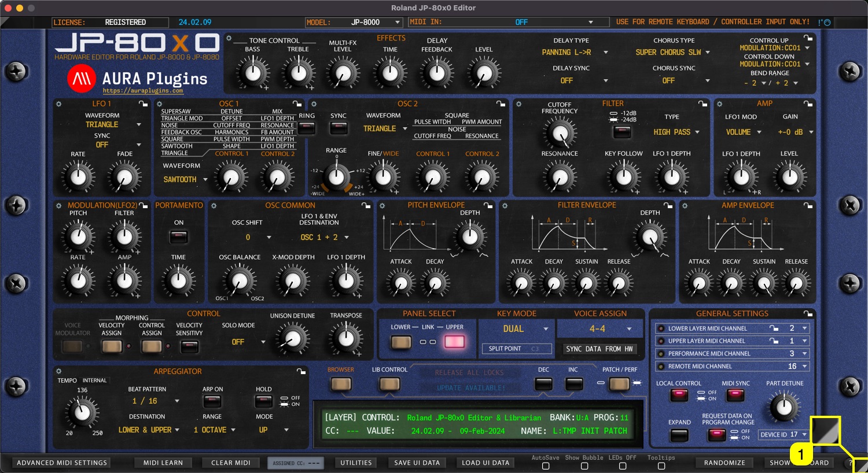This screenshot has height=473, width=868.
Task: Toggle the Local Control switch
Action: pos(679,396)
